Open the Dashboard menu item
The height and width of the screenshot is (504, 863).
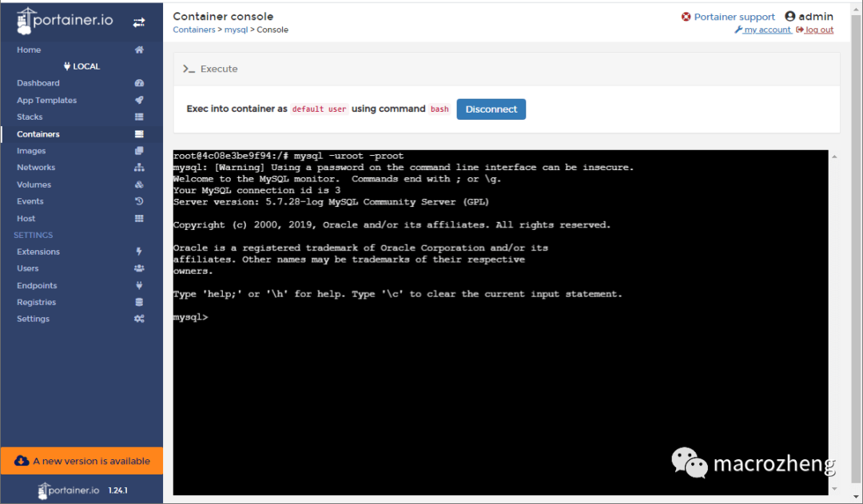pos(82,83)
